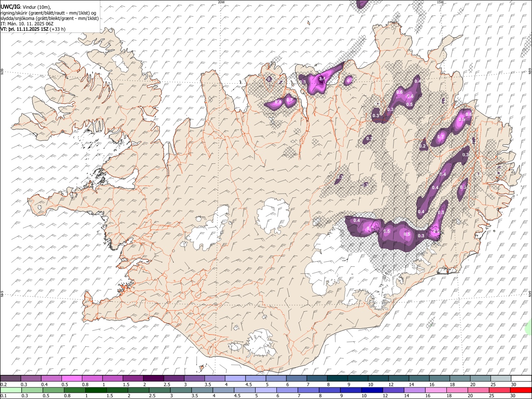The height and width of the screenshot is (399, 532).
Task: Select the 4 lavender snow scale swatch
Action: [235, 379]
